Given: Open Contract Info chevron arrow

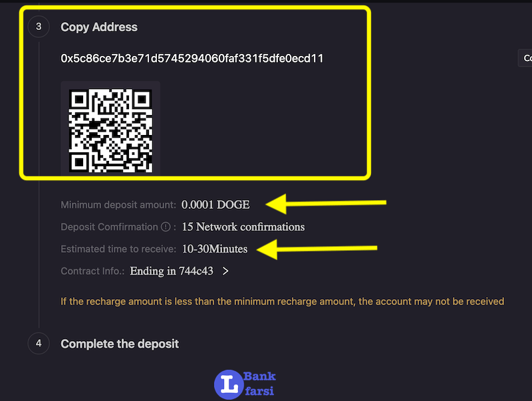Looking at the screenshot, I should 225,271.
